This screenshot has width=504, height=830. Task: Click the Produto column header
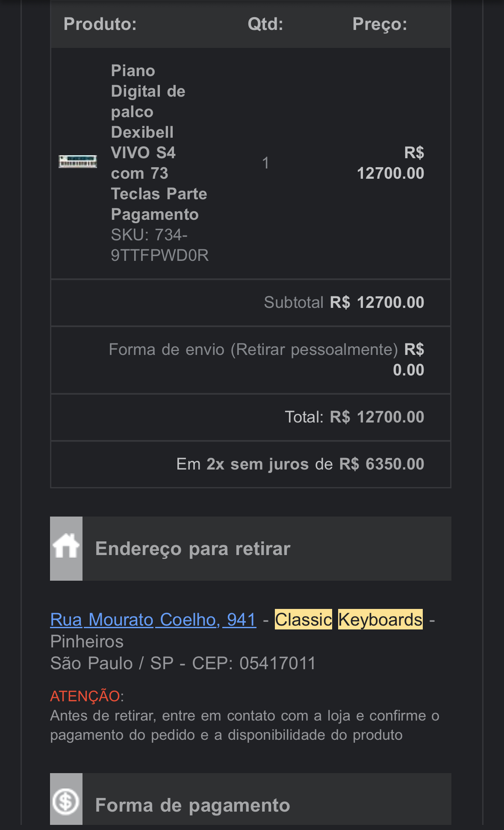pyautogui.click(x=100, y=24)
